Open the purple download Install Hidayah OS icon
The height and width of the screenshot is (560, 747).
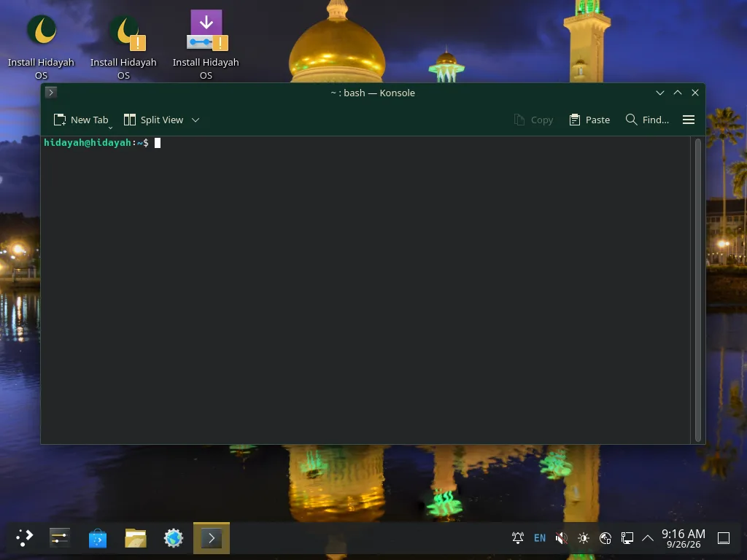(x=206, y=45)
